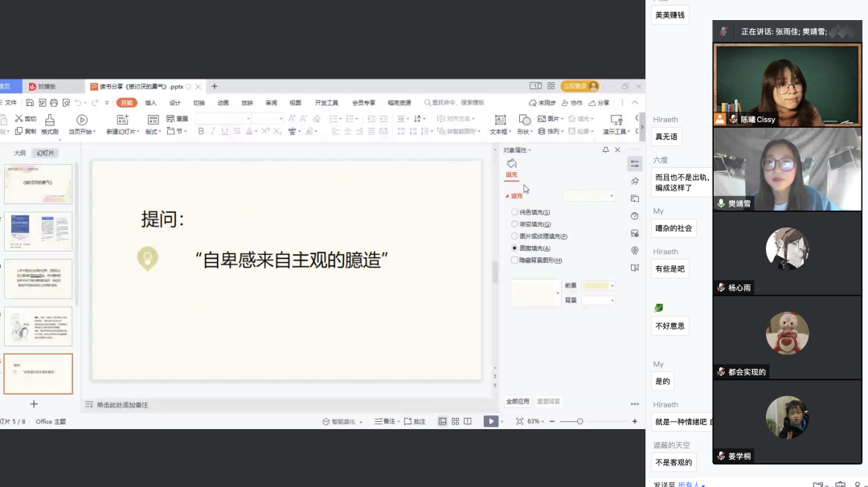Open the 对象属性 pane title dropdown
Viewport: 868px width, 487px height.
coord(517,150)
